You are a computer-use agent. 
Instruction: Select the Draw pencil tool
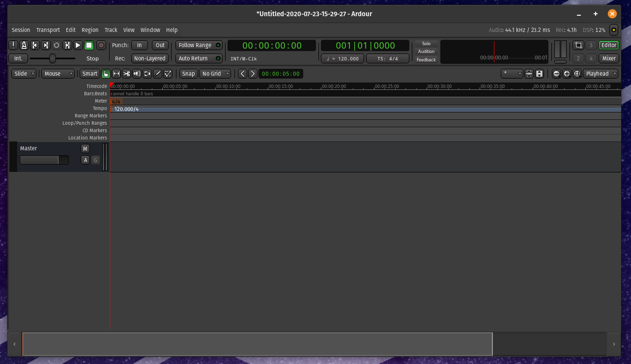[x=157, y=74]
